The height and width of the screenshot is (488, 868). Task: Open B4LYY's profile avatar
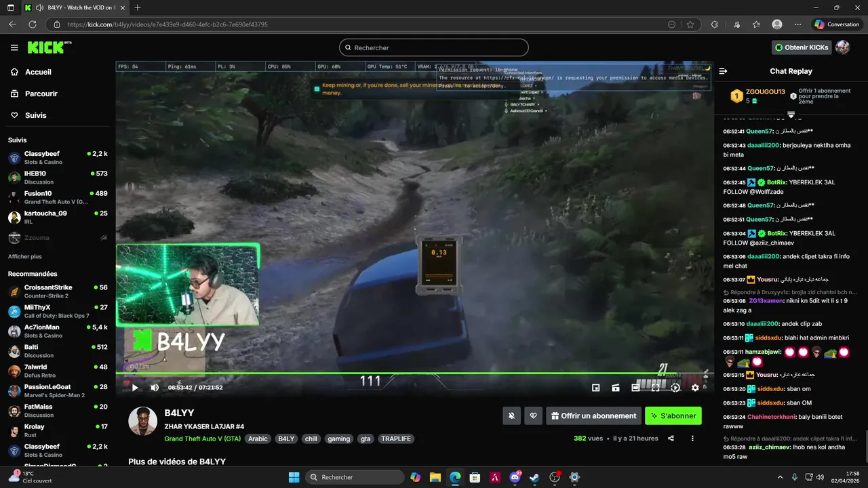143,422
